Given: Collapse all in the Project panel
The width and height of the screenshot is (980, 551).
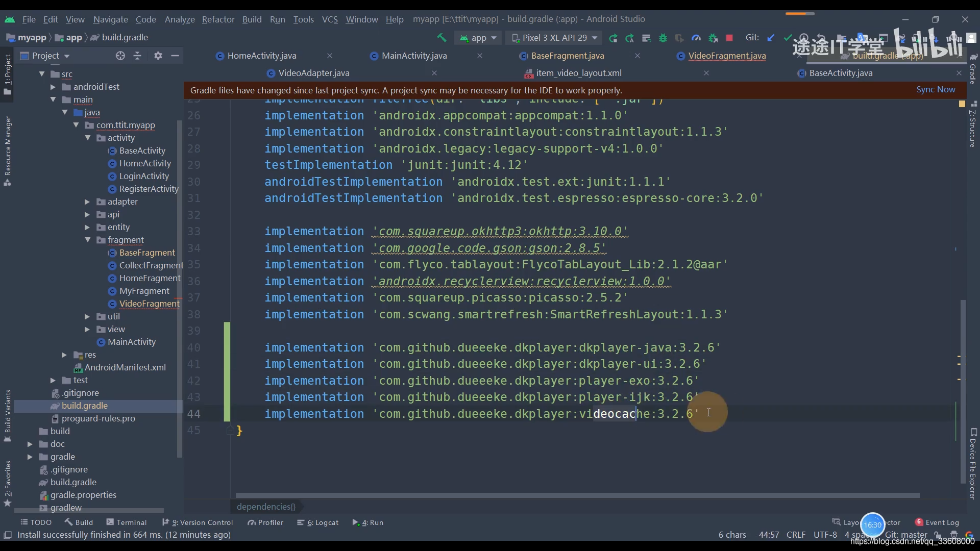Looking at the screenshot, I should [137, 56].
